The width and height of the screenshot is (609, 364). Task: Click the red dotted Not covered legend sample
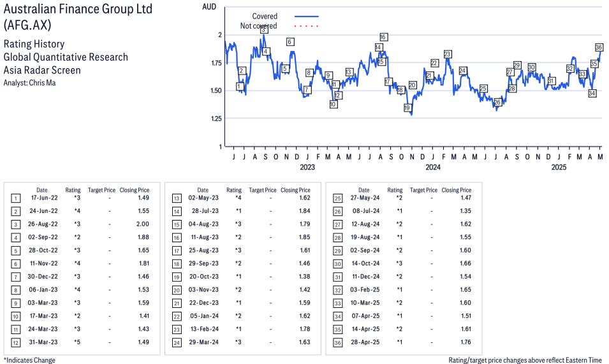click(307, 26)
